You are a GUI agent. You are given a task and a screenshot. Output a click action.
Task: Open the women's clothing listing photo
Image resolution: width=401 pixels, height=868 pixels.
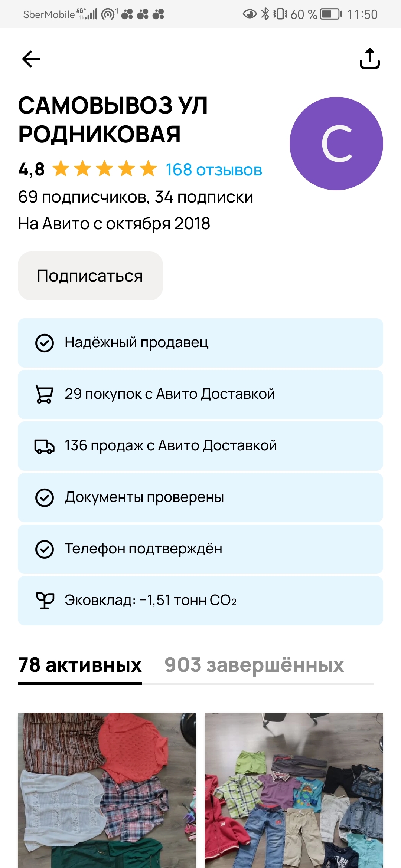(x=107, y=790)
